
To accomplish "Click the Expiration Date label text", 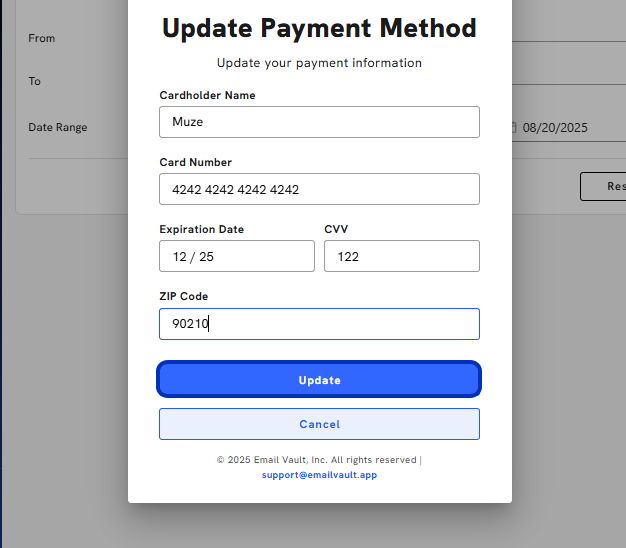I will (x=202, y=229).
